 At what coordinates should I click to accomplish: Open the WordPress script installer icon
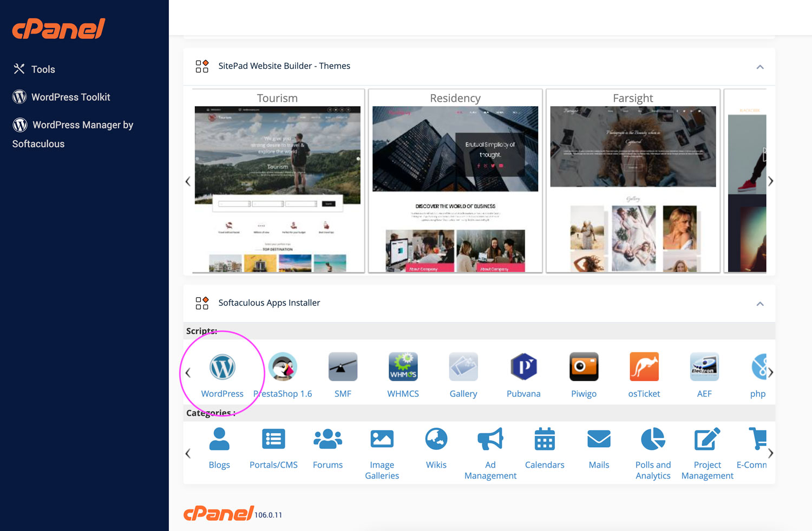coord(222,367)
